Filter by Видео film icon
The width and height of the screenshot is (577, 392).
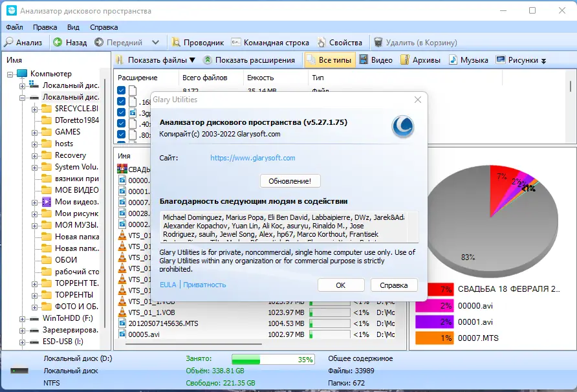point(364,60)
